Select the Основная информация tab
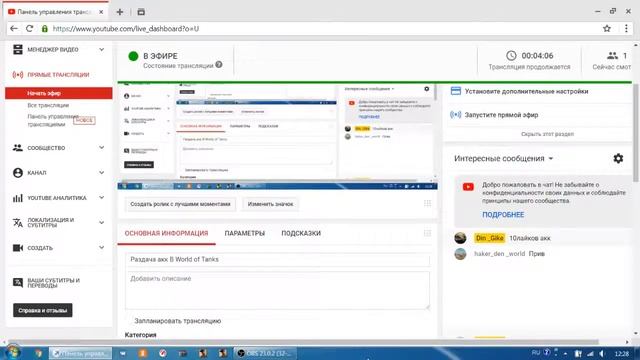The width and height of the screenshot is (640, 360). point(166,233)
